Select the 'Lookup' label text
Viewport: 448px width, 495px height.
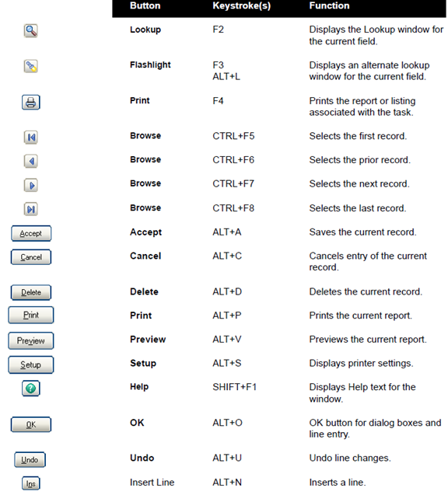tap(145, 30)
